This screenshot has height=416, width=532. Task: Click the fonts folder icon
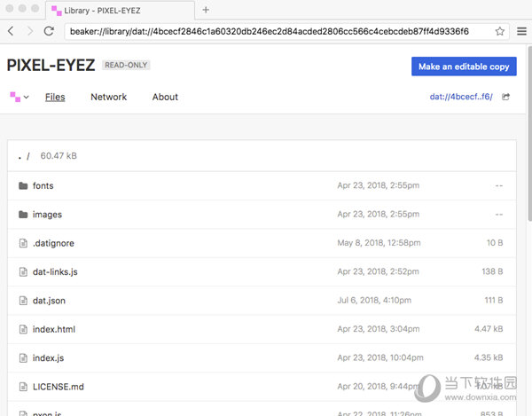tap(23, 185)
